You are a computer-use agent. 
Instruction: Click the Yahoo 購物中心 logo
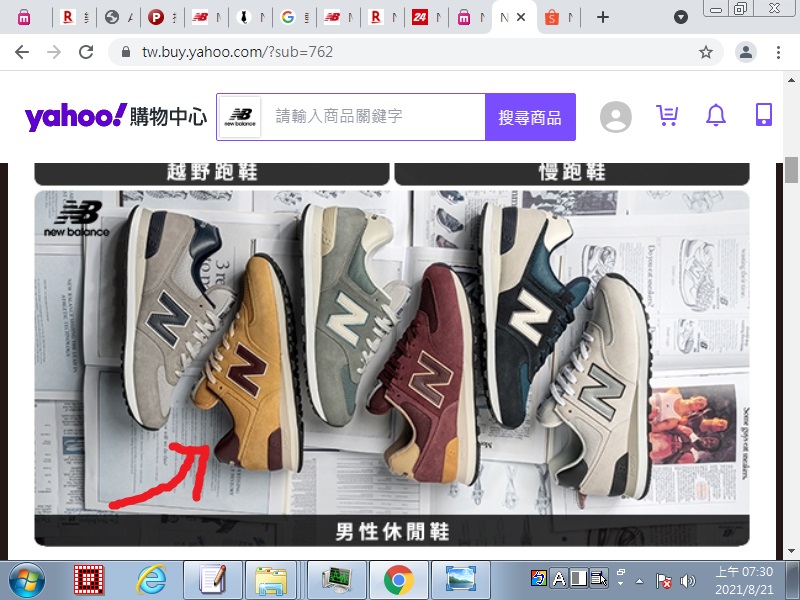[115, 117]
